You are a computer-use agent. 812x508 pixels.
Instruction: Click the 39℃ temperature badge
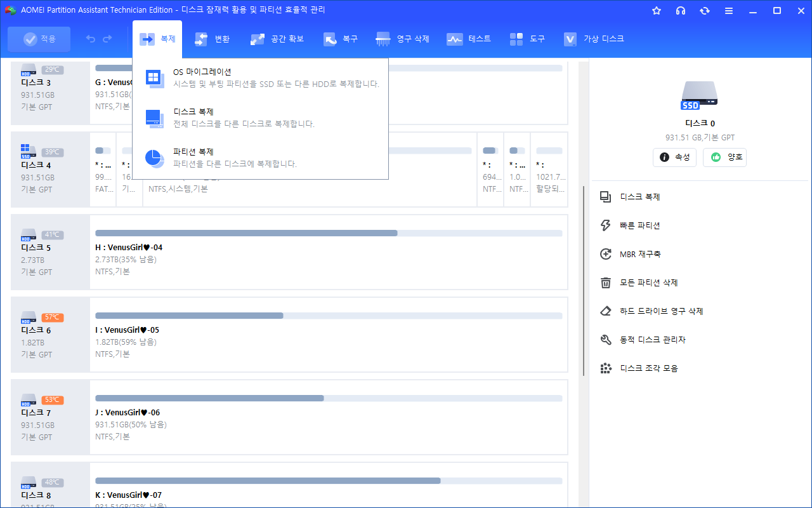click(53, 152)
